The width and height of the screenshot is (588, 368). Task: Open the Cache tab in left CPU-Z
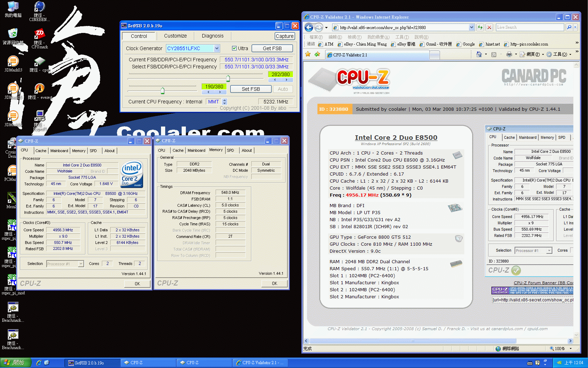click(x=41, y=151)
